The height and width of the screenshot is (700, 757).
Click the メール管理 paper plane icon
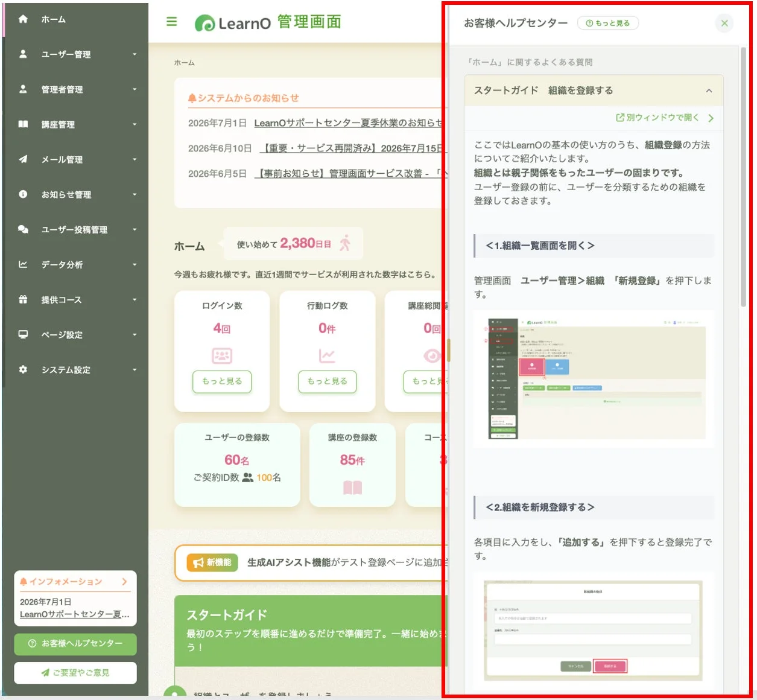tap(23, 159)
